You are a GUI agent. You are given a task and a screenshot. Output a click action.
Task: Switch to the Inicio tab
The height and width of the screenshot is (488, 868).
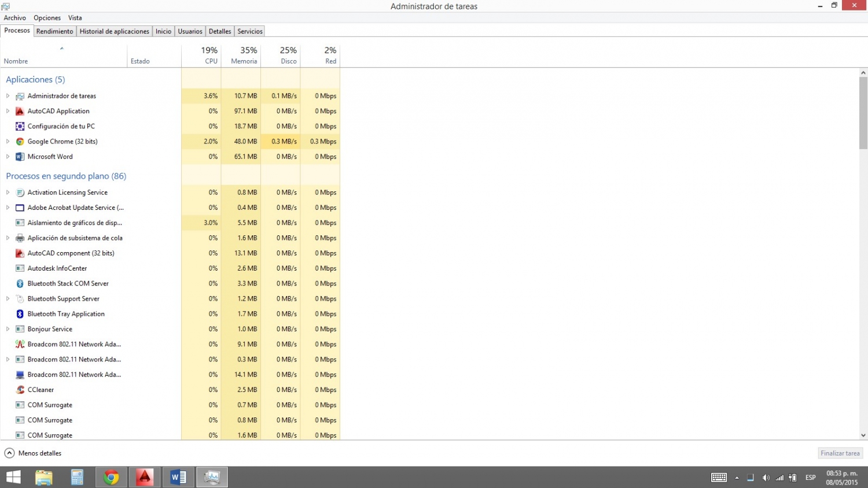pyautogui.click(x=163, y=31)
